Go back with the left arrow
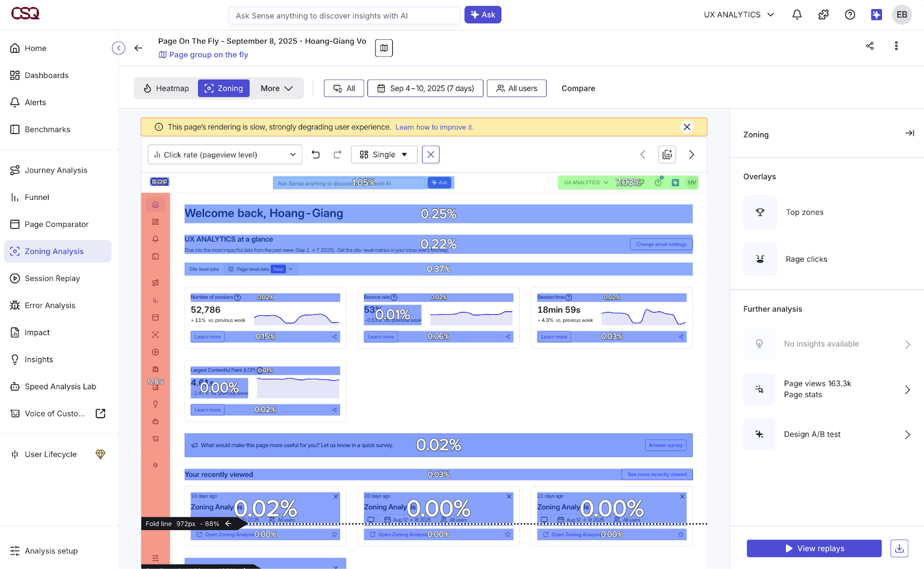This screenshot has width=924, height=569. [139, 48]
